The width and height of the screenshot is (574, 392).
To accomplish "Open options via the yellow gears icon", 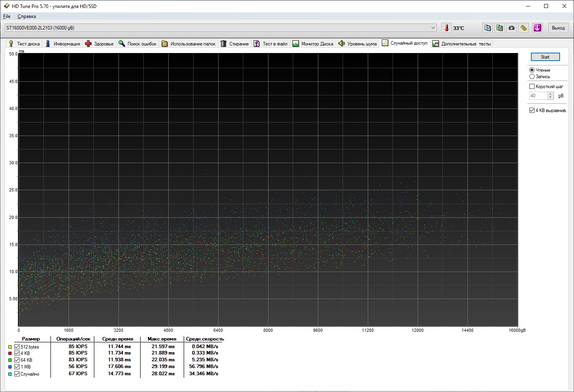I will pos(524,28).
